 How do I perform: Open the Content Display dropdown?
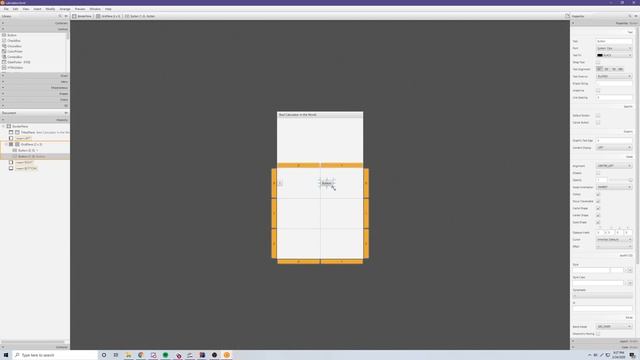(x=613, y=148)
